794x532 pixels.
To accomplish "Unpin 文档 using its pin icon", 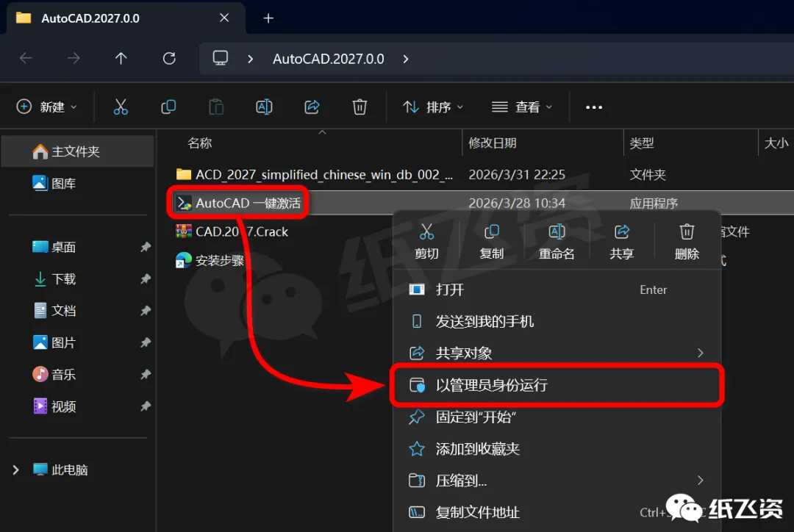I will 146,310.
